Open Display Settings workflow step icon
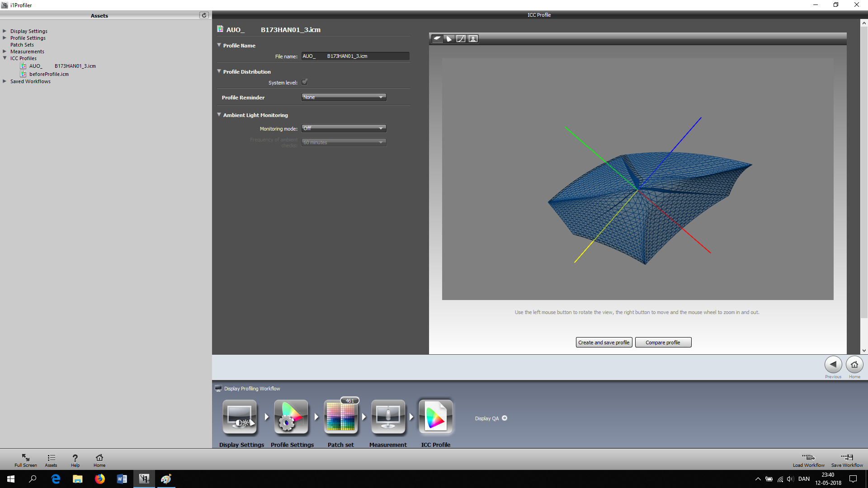 click(240, 417)
